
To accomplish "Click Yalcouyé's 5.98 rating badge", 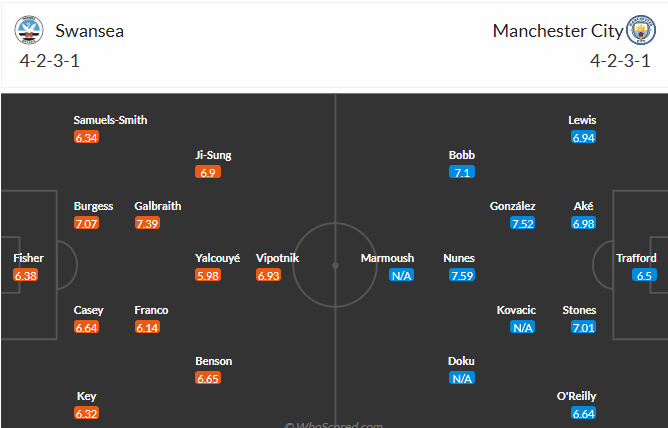I will 209,275.
